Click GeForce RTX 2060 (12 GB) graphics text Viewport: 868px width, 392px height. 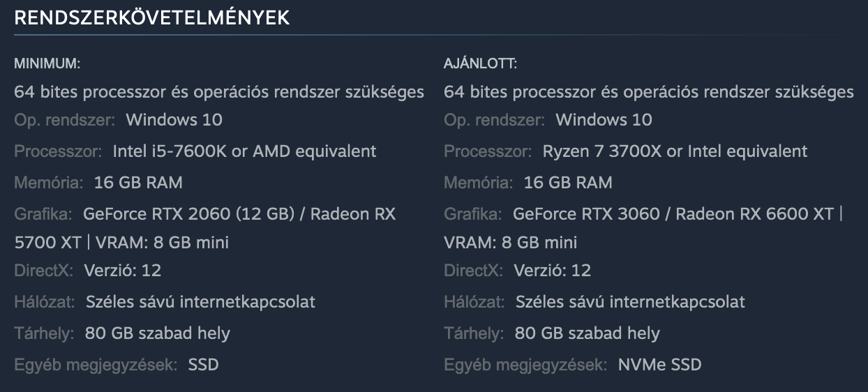(x=186, y=214)
